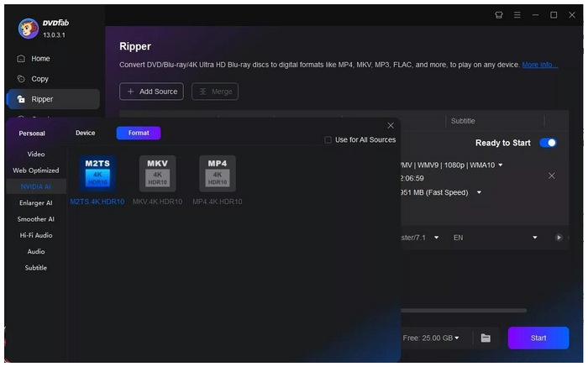Expand the Fast Speed size dropdown

point(479,192)
